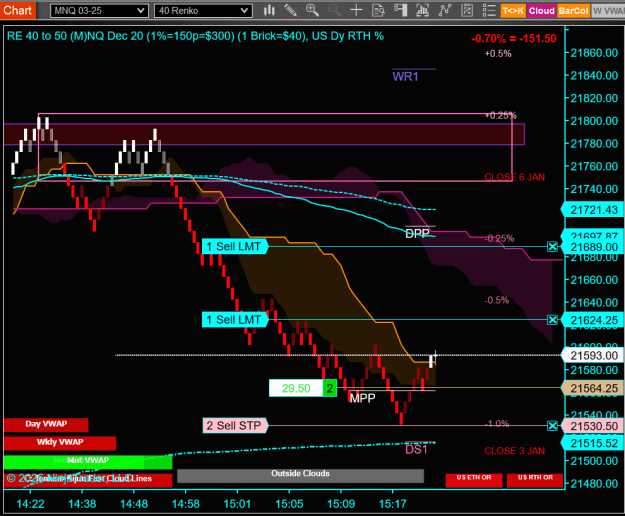
Task: Click the 29.50 position PnL marker
Action: coord(296,388)
